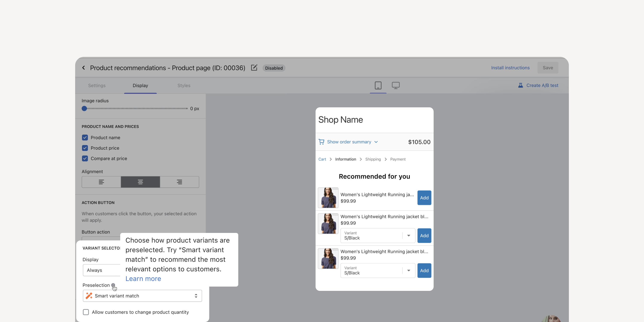Add the first recommended jacket
Screen dimensions: 644x322
click(x=424, y=198)
